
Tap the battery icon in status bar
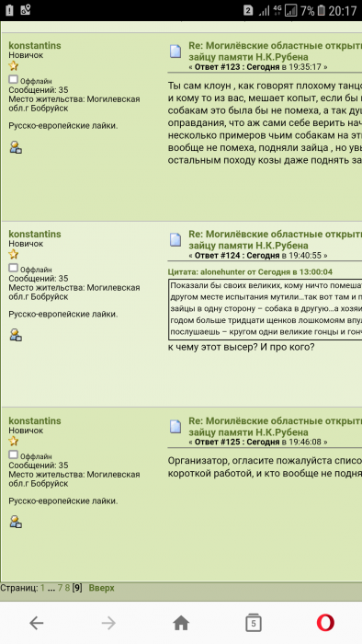(322, 11)
